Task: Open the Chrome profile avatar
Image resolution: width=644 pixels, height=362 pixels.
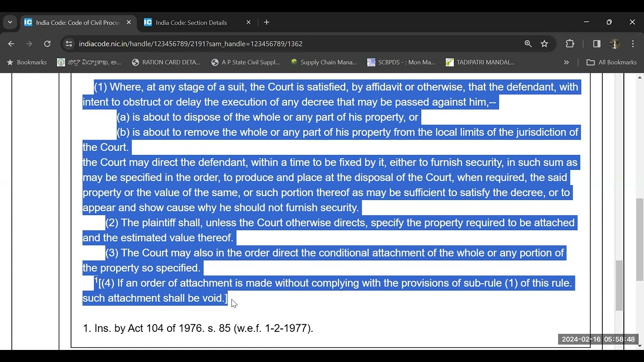Action: coord(614,44)
